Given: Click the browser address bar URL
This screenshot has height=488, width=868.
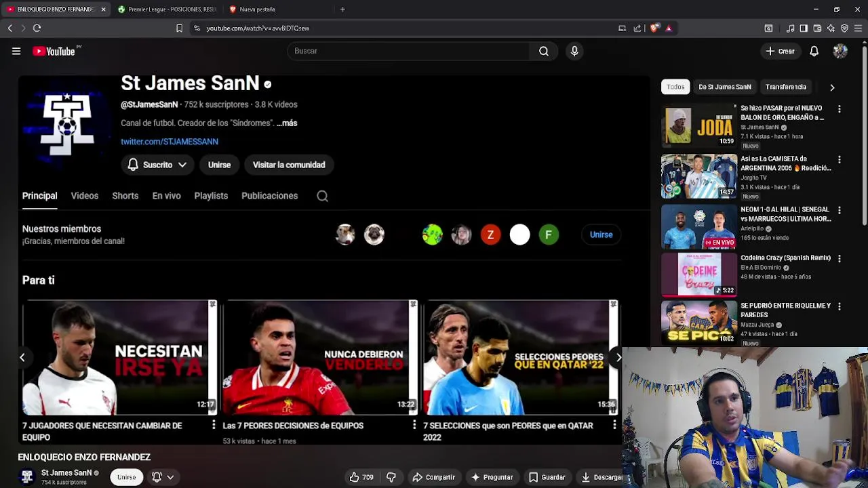Looking at the screenshot, I should pos(258,28).
